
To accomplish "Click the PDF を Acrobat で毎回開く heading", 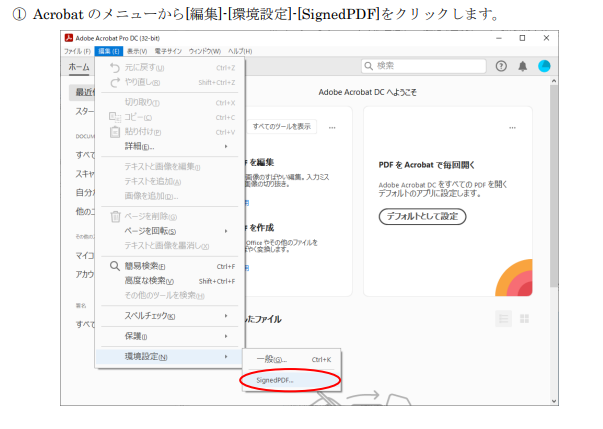I will coord(426,165).
